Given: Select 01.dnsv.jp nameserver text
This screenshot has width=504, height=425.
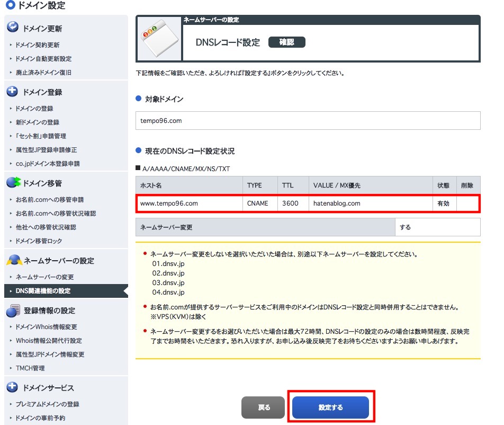Looking at the screenshot, I should coord(168,264).
